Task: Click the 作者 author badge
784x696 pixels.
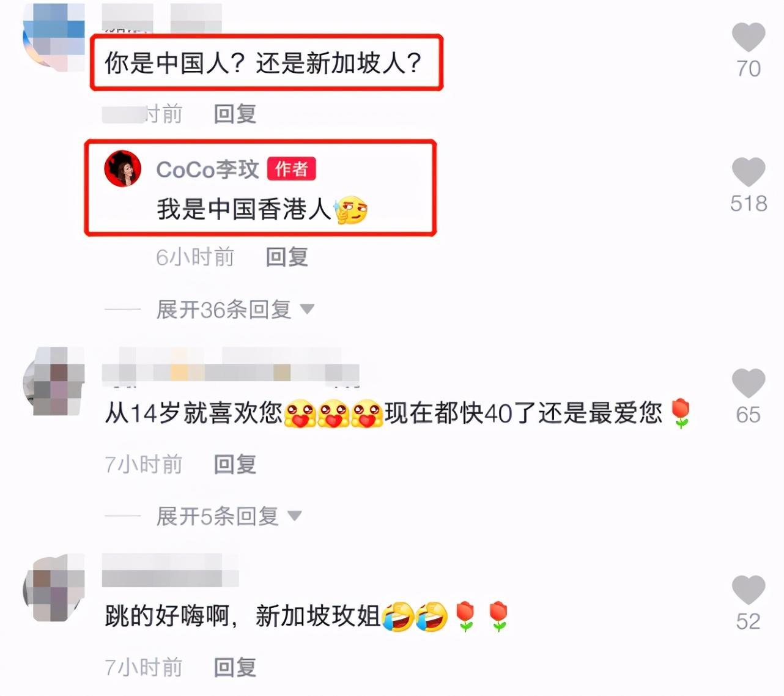Action: [x=291, y=169]
